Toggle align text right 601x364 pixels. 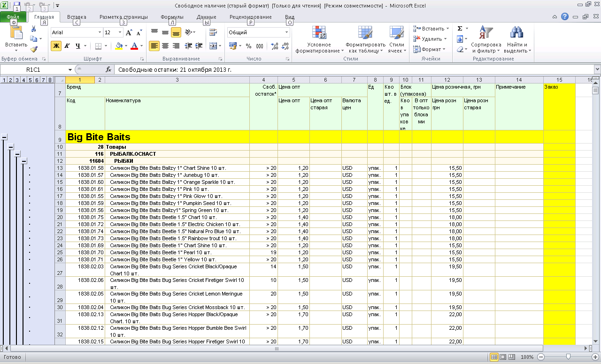click(x=176, y=46)
